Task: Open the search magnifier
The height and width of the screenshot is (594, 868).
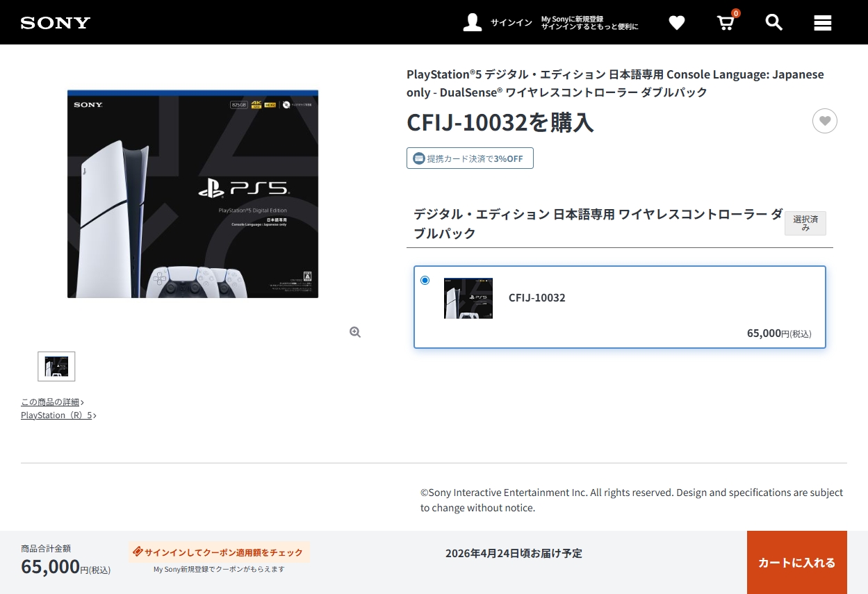Action: (773, 22)
